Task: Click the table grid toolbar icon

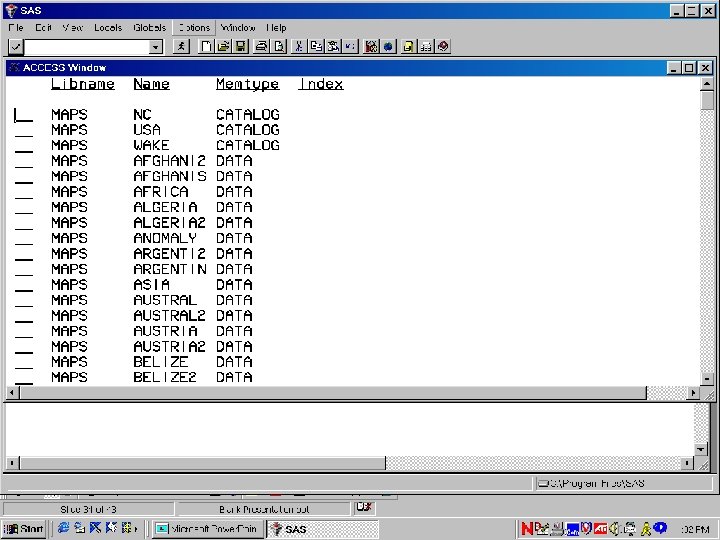Action: pyautogui.click(x=426, y=46)
